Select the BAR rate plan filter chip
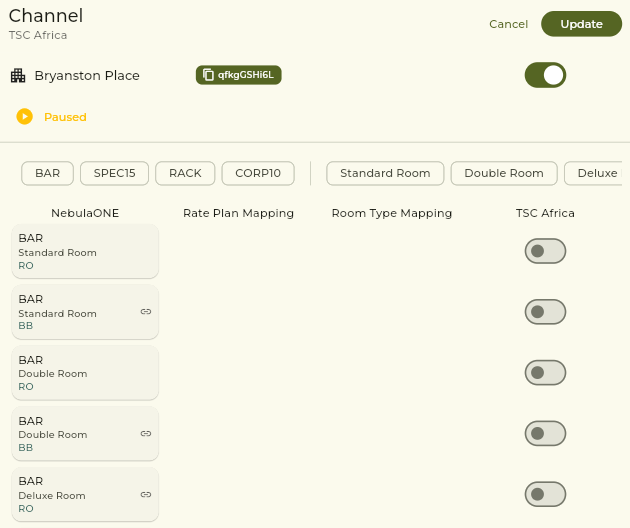The image size is (630, 528). point(47,173)
